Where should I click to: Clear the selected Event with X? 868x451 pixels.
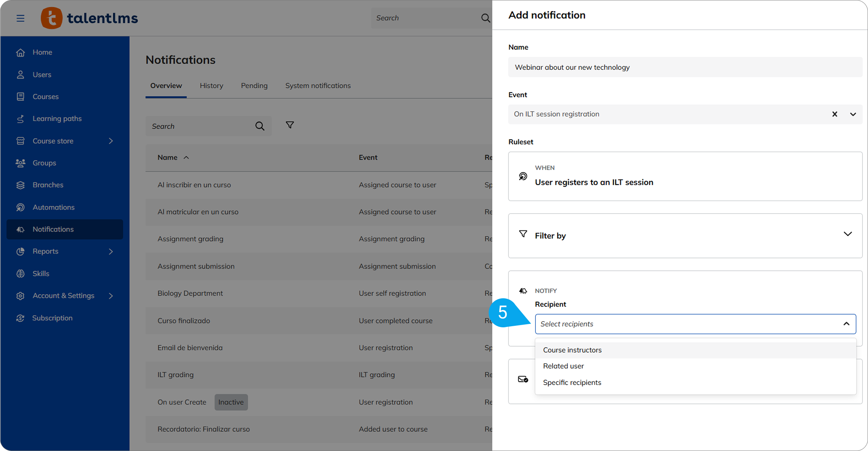tap(834, 114)
